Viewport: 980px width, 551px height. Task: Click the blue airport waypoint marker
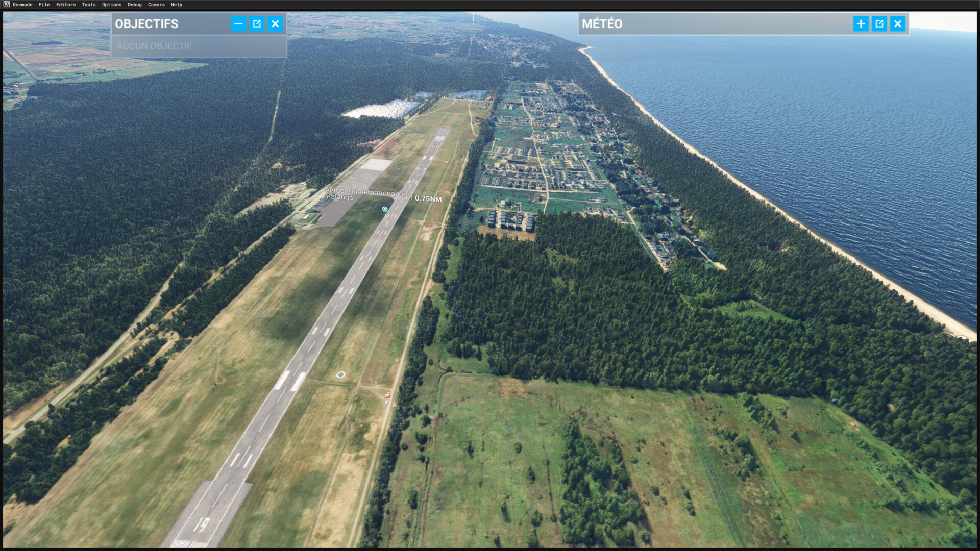tap(385, 209)
